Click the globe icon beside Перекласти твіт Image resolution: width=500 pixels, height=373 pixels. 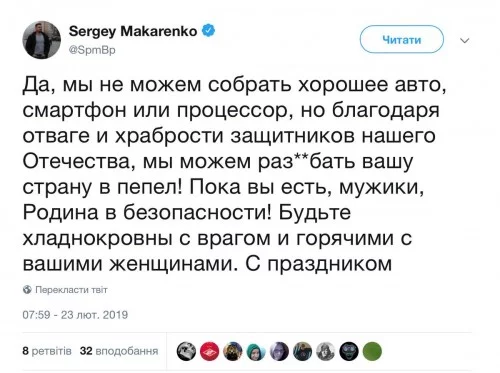(27, 290)
